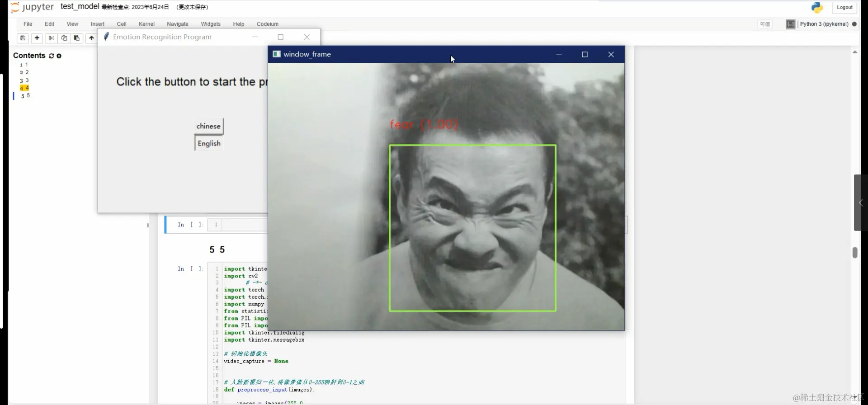Go to highlighted section 4 in Contents
Image resolution: width=868 pixels, height=405 pixels.
pyautogui.click(x=24, y=88)
